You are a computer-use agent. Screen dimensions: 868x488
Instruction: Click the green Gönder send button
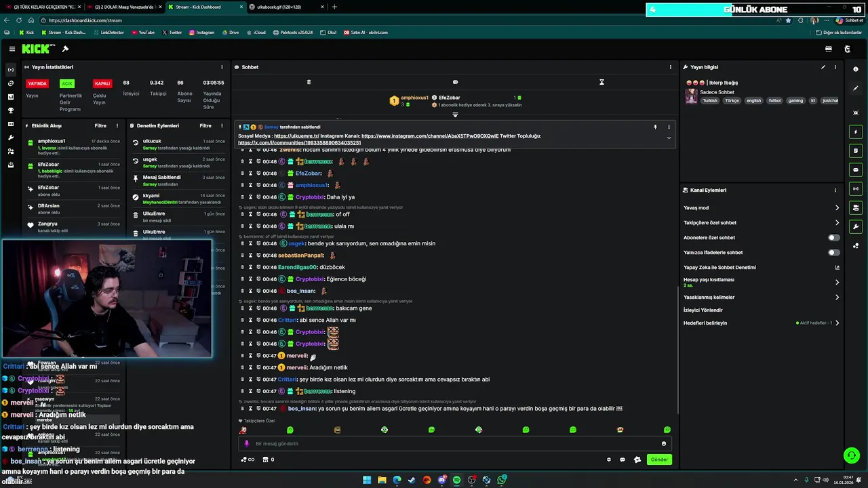659,460
